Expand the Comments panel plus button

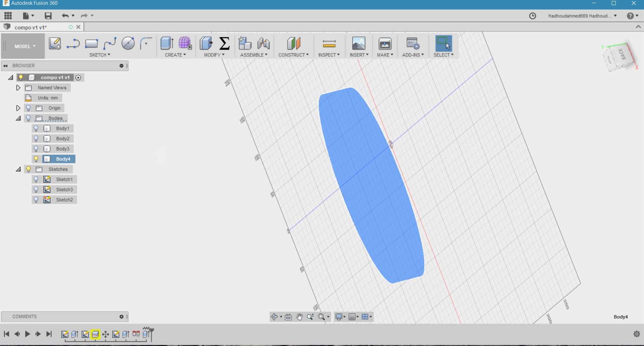coord(121,317)
